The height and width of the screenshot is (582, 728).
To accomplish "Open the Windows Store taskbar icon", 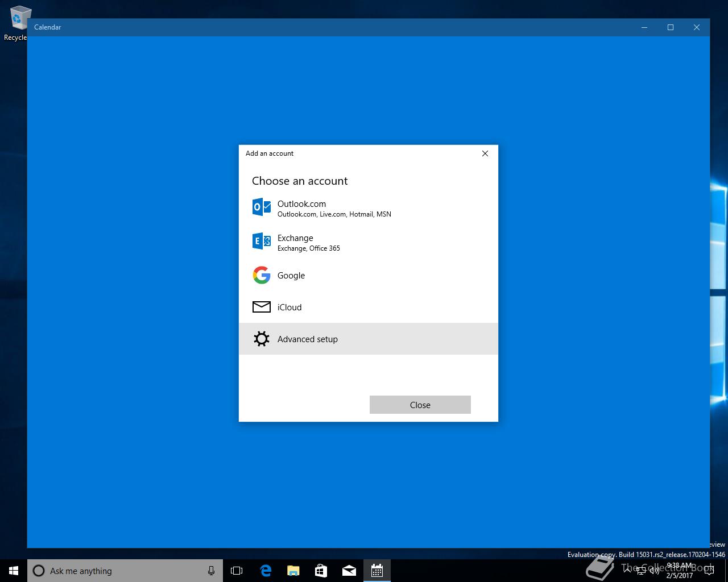I will coord(321,571).
